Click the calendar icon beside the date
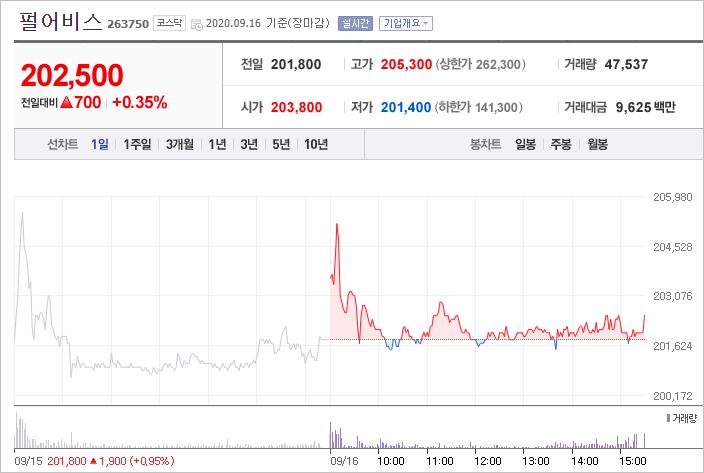 pyautogui.click(x=197, y=24)
